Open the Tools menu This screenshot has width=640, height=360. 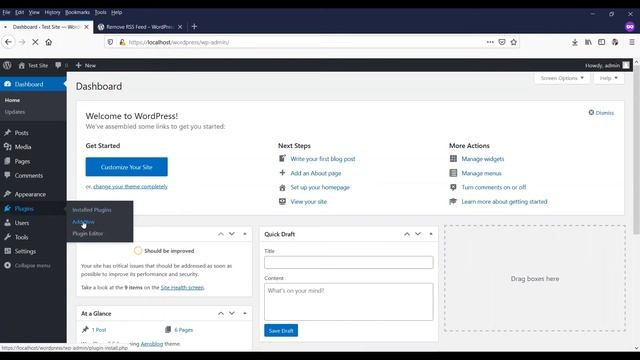[100, 12]
